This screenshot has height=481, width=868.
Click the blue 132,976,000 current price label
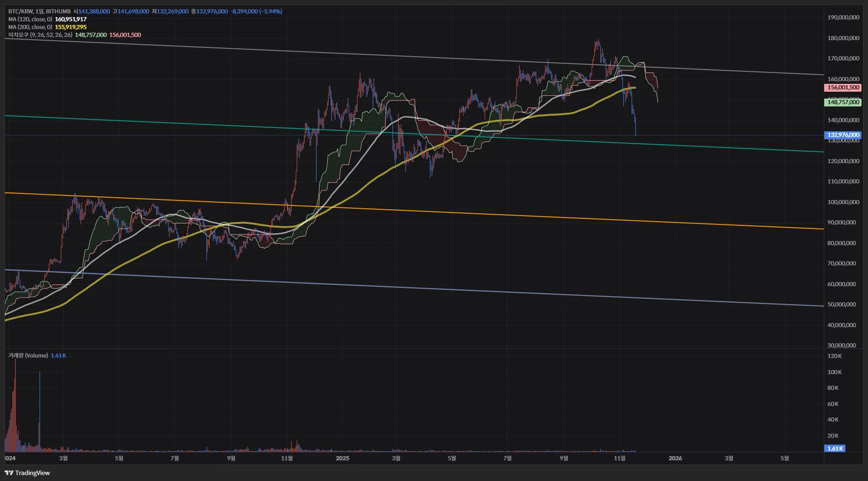[843, 135]
